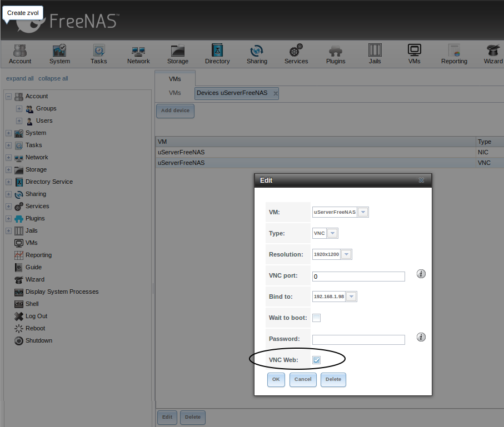Expand the Tasks tree node
The width and height of the screenshot is (504, 427).
[9, 145]
